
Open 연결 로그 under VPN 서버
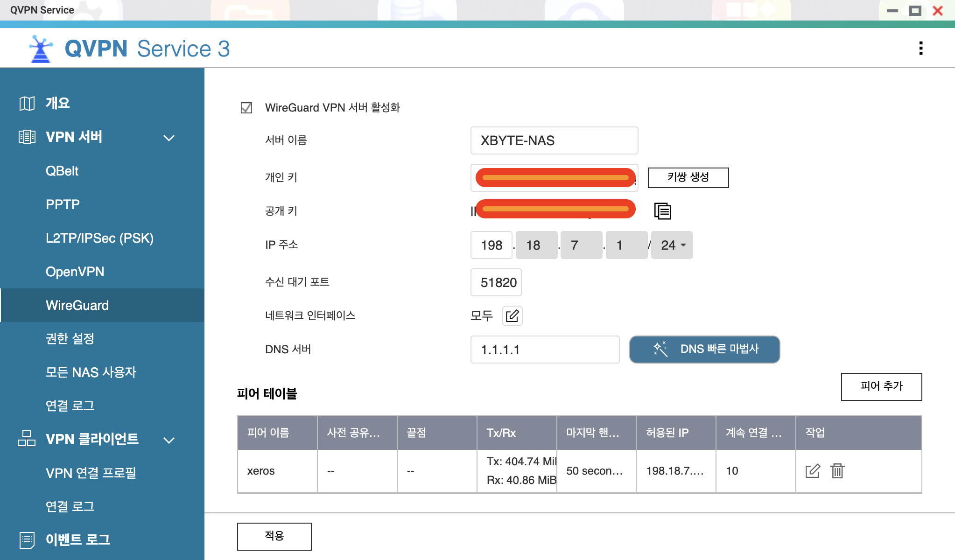[x=102, y=406]
